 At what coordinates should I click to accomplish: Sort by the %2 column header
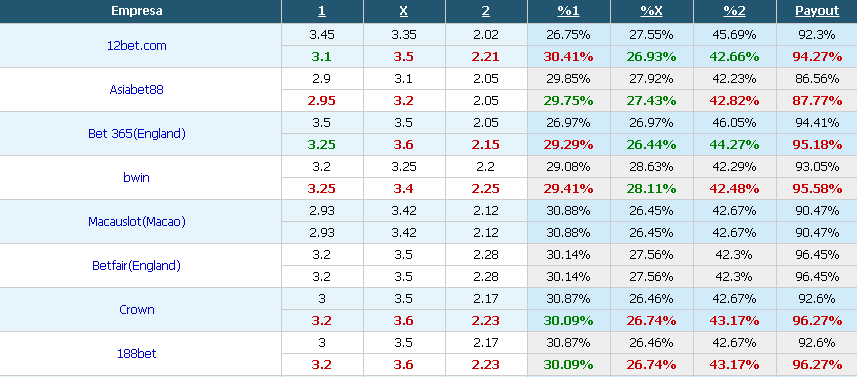pyautogui.click(x=734, y=11)
